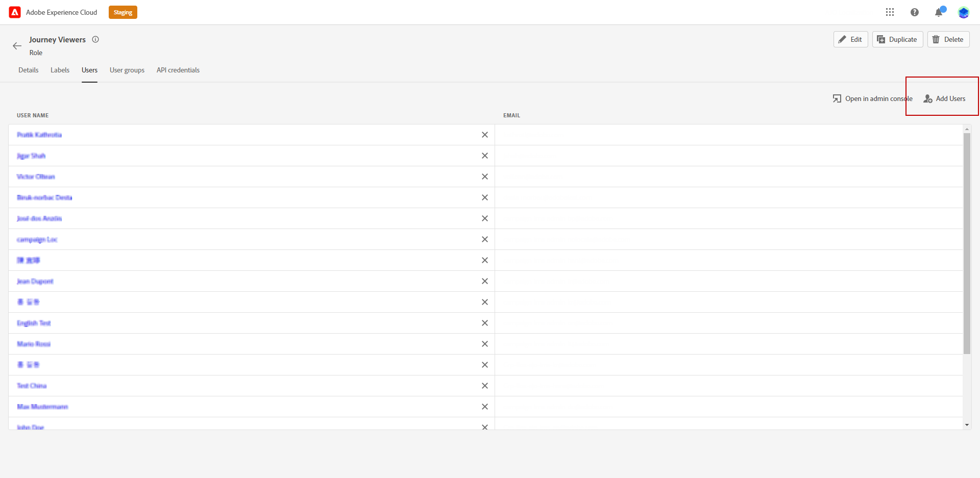The width and height of the screenshot is (980, 478).
Task: Click the Duplicate button
Action: 897,39
